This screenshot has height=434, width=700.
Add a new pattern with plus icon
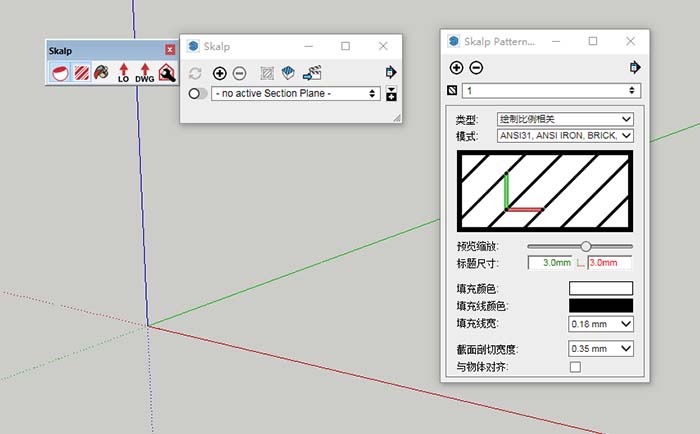457,68
